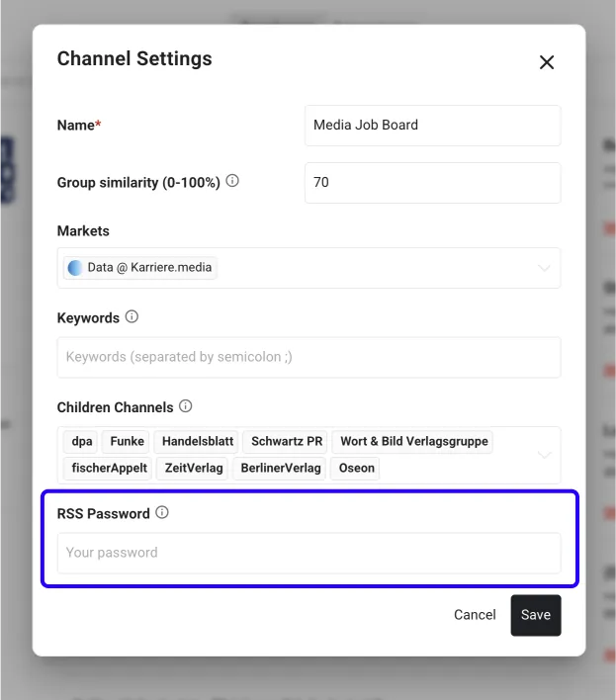Expand the Children Channels dropdown chevron
The width and height of the screenshot is (616, 700).
click(544, 455)
